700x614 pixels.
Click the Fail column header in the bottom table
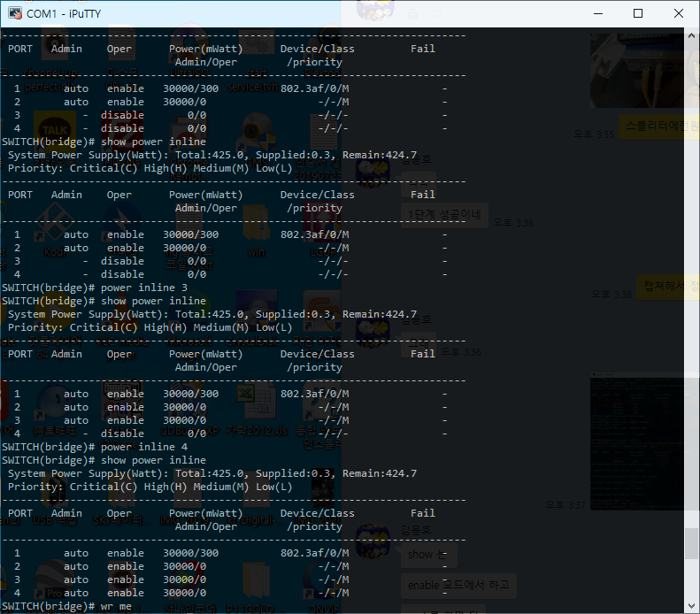coord(423,513)
